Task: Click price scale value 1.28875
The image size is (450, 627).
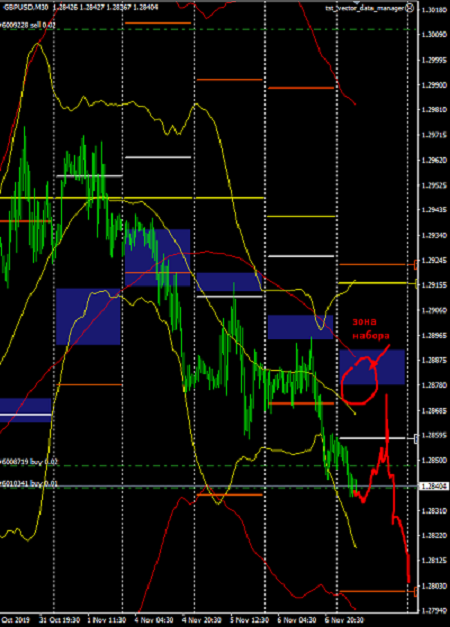Action: tap(434, 360)
